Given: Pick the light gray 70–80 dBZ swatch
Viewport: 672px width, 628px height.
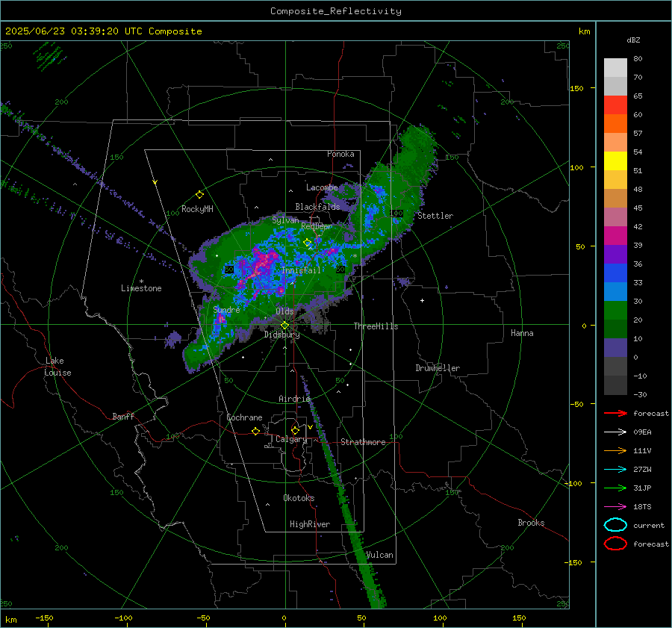Looking at the screenshot, I should pyautogui.click(x=615, y=68).
